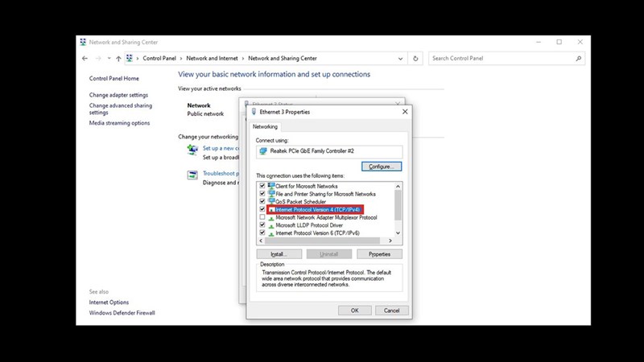Click the items list scroll down arrow

(x=398, y=232)
